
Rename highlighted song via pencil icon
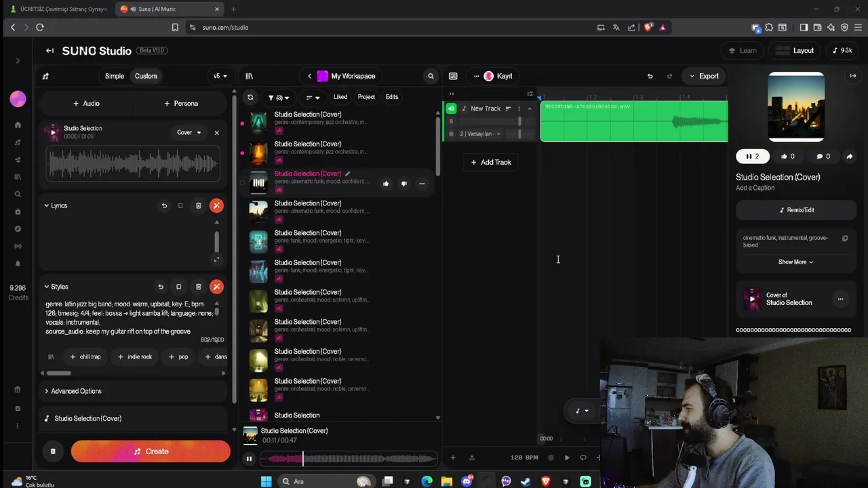point(348,174)
